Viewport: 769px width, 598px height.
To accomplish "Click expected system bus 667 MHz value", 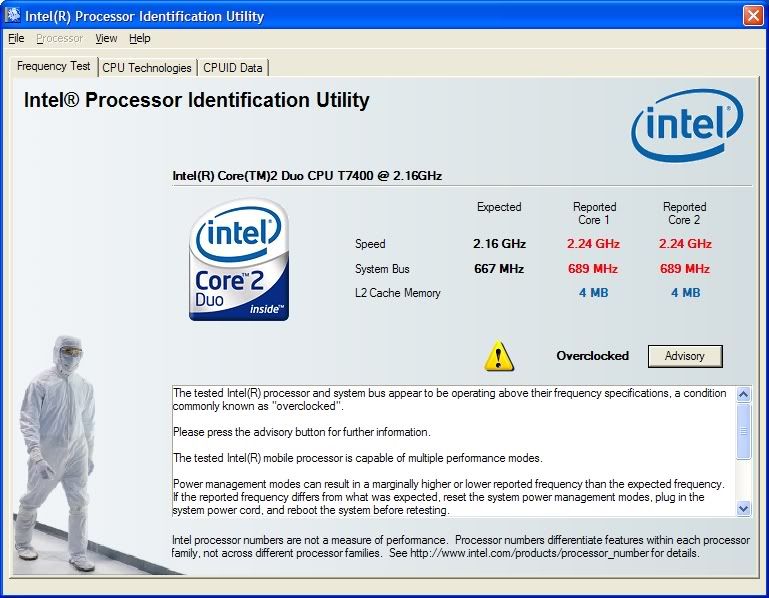I will point(499,269).
